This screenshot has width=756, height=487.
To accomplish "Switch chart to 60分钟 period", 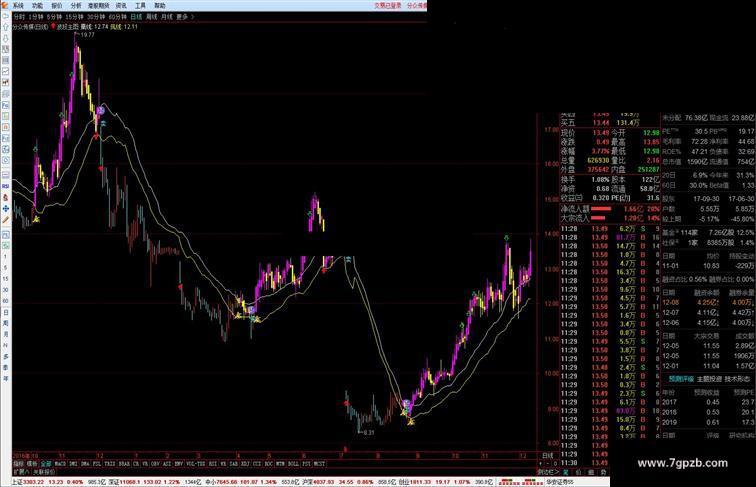I will pyautogui.click(x=118, y=16).
